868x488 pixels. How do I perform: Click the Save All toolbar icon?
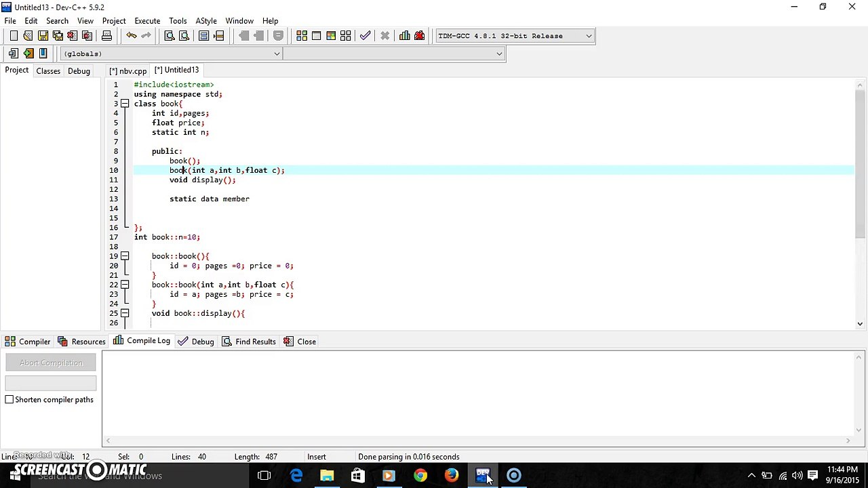coord(58,35)
